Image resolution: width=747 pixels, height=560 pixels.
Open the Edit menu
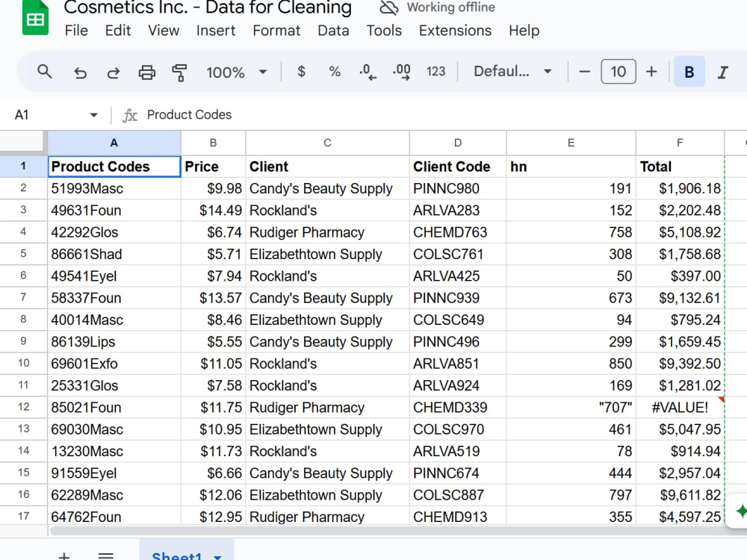coord(118,31)
